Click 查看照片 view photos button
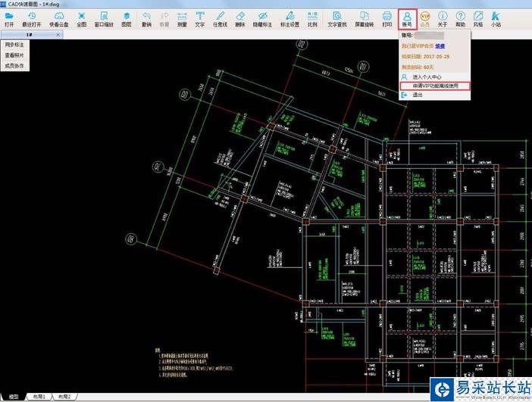This screenshot has height=402, width=532. pyautogui.click(x=14, y=55)
